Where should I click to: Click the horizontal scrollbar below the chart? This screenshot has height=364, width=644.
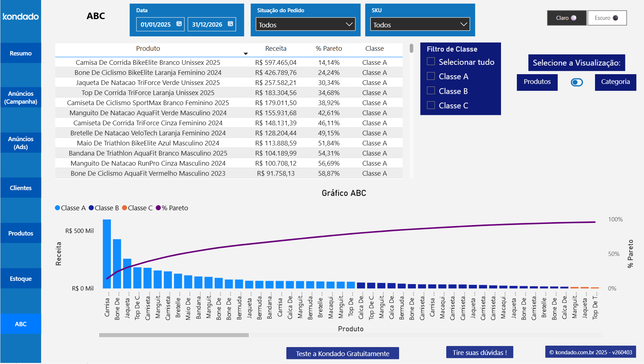point(174,335)
